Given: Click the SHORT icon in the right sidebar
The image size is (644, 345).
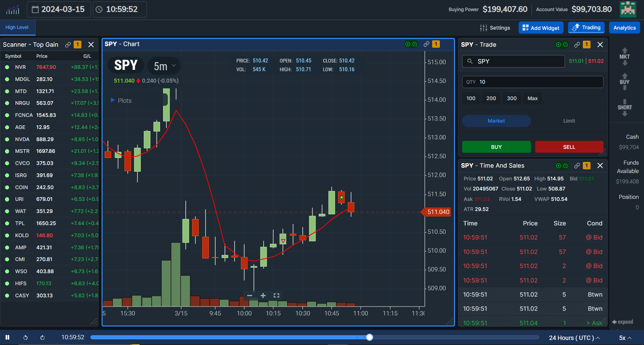Looking at the screenshot, I should pyautogui.click(x=624, y=107).
